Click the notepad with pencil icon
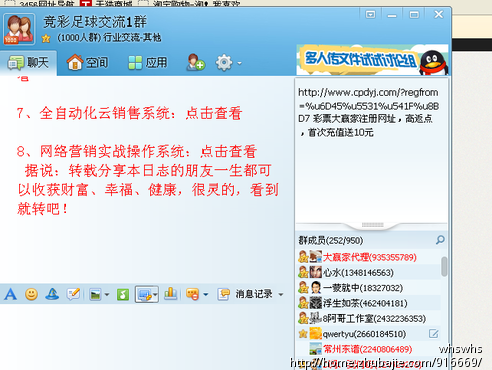This screenshot has height=370, width=492. click(x=73, y=294)
